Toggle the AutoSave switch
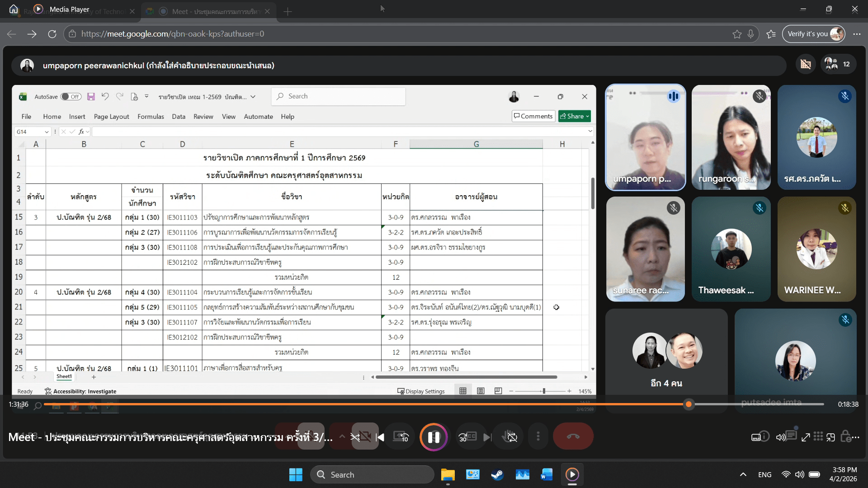Viewport: 868px width, 488px height. coord(71,97)
